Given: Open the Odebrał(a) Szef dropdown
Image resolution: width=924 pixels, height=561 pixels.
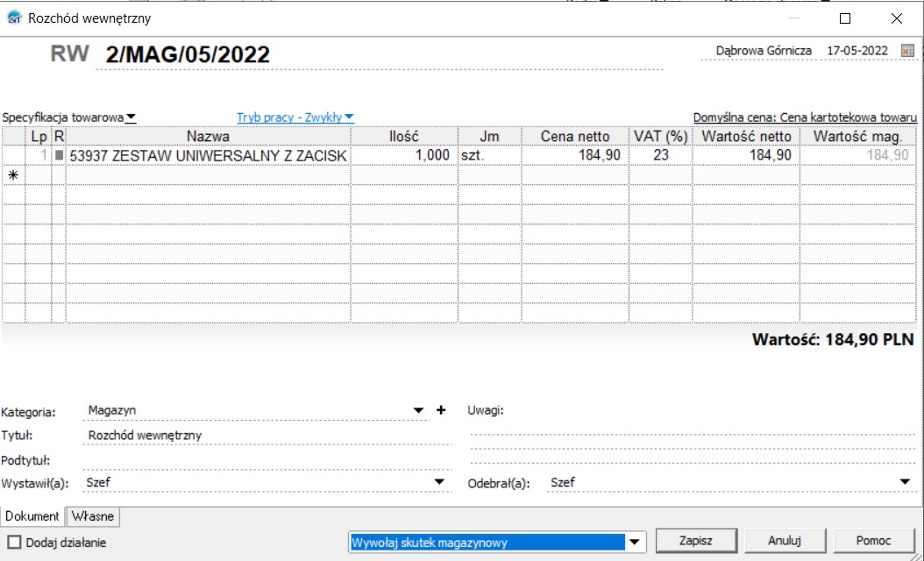Looking at the screenshot, I should tap(905, 482).
